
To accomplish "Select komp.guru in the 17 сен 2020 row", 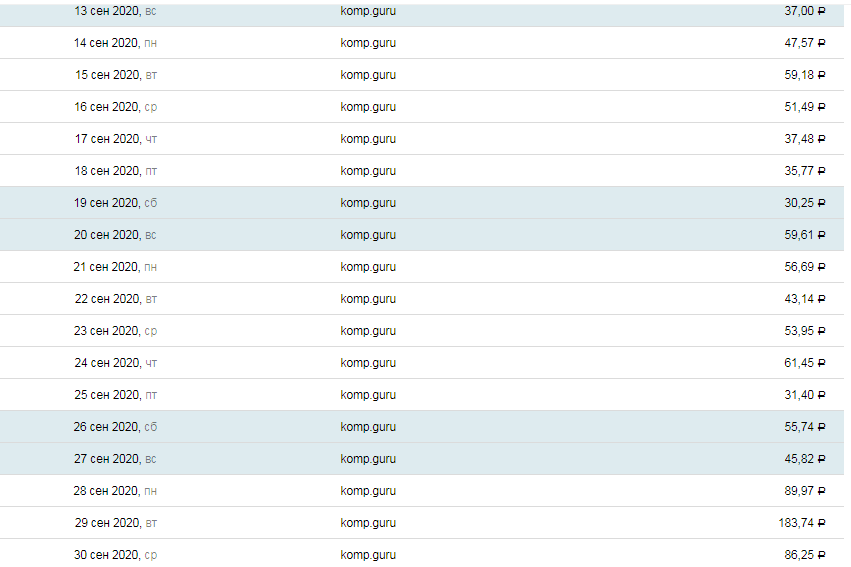I will pyautogui.click(x=368, y=139).
